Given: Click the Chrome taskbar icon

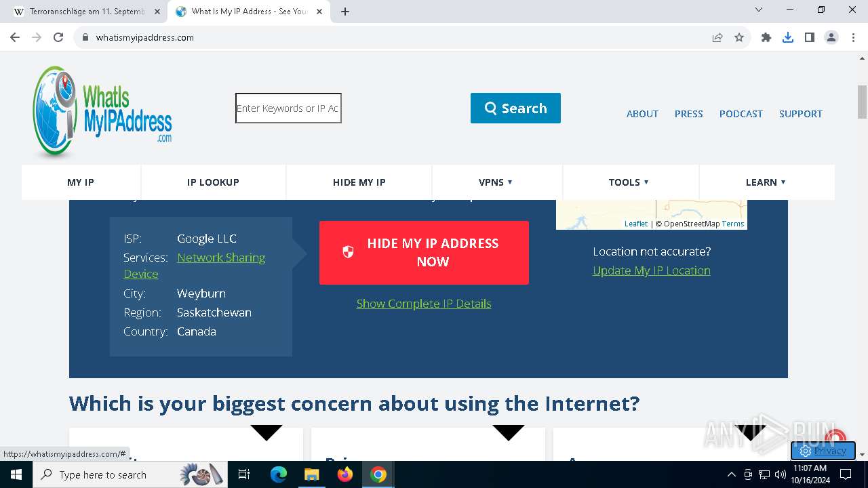Looking at the screenshot, I should [378, 474].
